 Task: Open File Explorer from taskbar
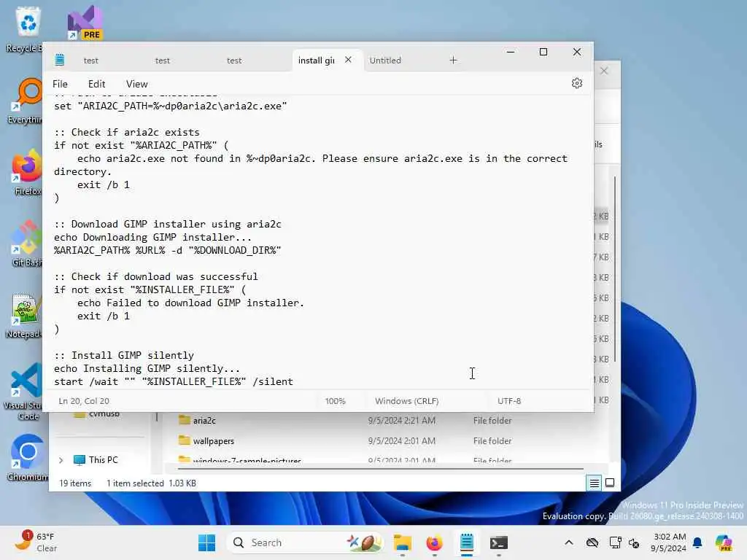tap(403, 542)
